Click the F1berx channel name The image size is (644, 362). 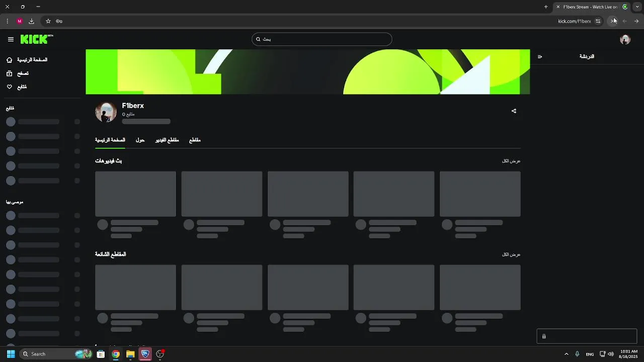[133, 106]
